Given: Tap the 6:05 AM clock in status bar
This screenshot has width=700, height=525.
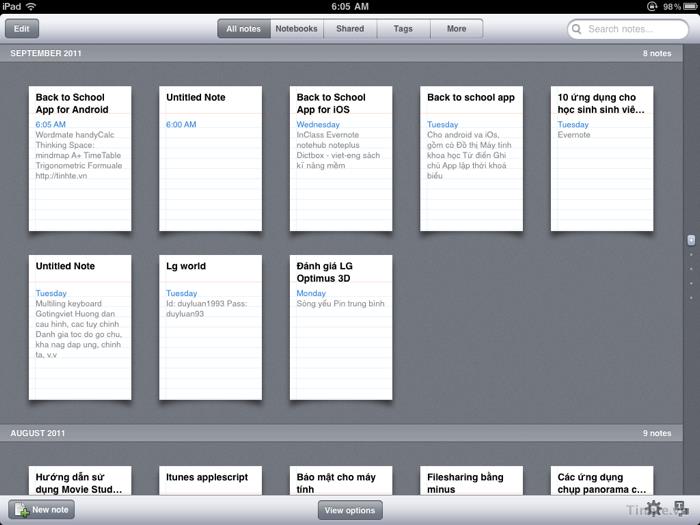Looking at the screenshot, I should tap(350, 6).
